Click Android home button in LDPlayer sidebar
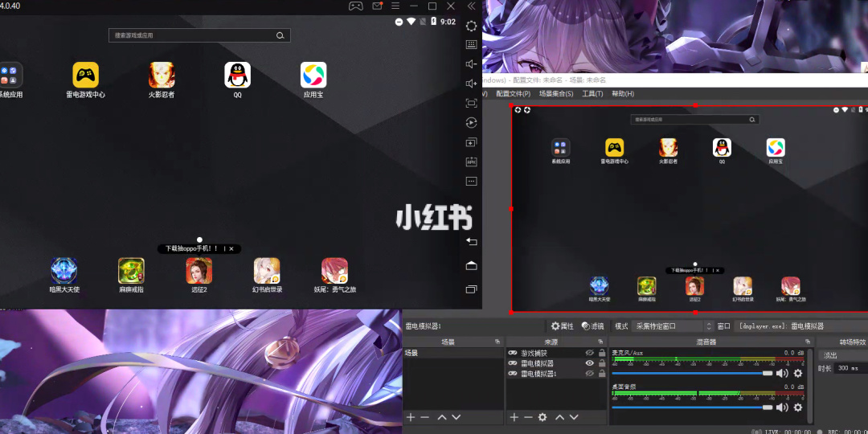This screenshot has height=434, width=868. pos(471,266)
